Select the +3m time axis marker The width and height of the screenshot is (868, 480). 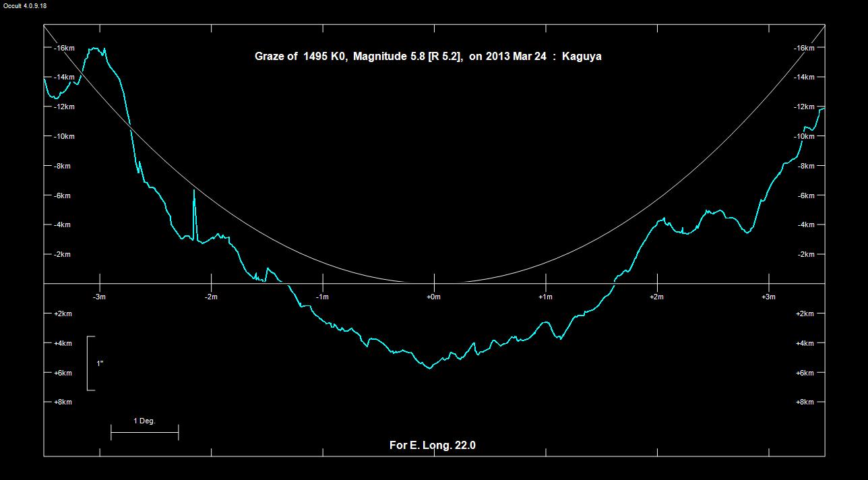point(768,297)
